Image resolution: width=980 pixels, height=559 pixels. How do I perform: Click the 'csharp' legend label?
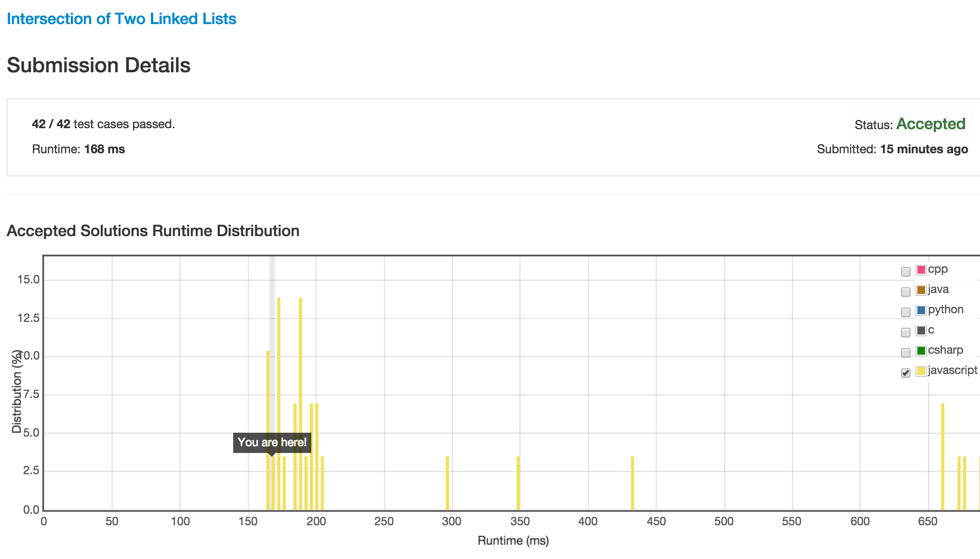click(x=946, y=350)
